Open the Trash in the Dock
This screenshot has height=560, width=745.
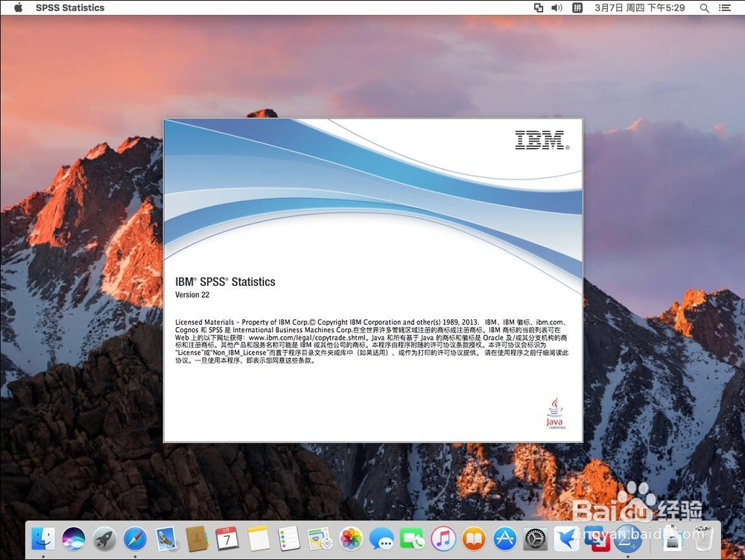[703, 538]
